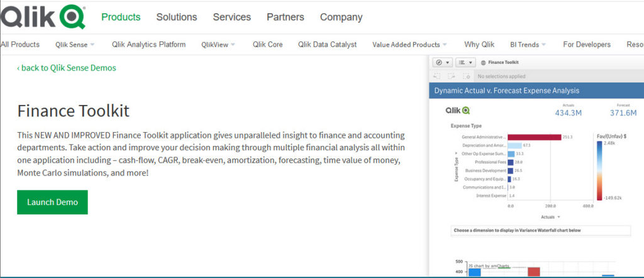Click the clear selections icon
The height and width of the screenshot is (278, 644).
466,76
